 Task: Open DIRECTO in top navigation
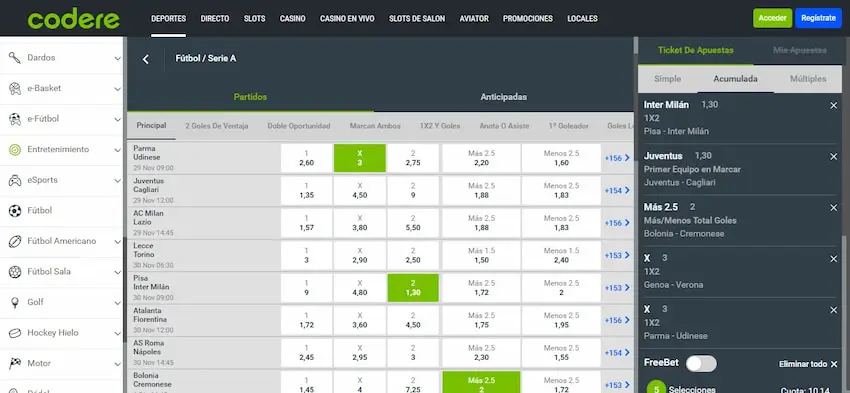pos(215,18)
